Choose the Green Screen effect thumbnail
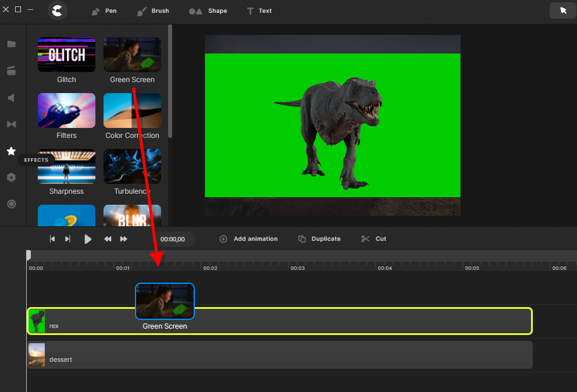The width and height of the screenshot is (577, 392). click(132, 55)
